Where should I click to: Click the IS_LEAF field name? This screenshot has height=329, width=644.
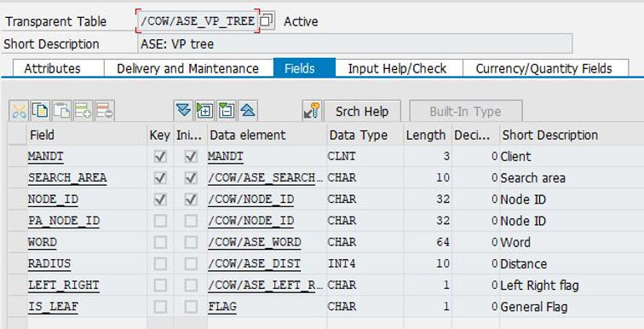[53, 306]
